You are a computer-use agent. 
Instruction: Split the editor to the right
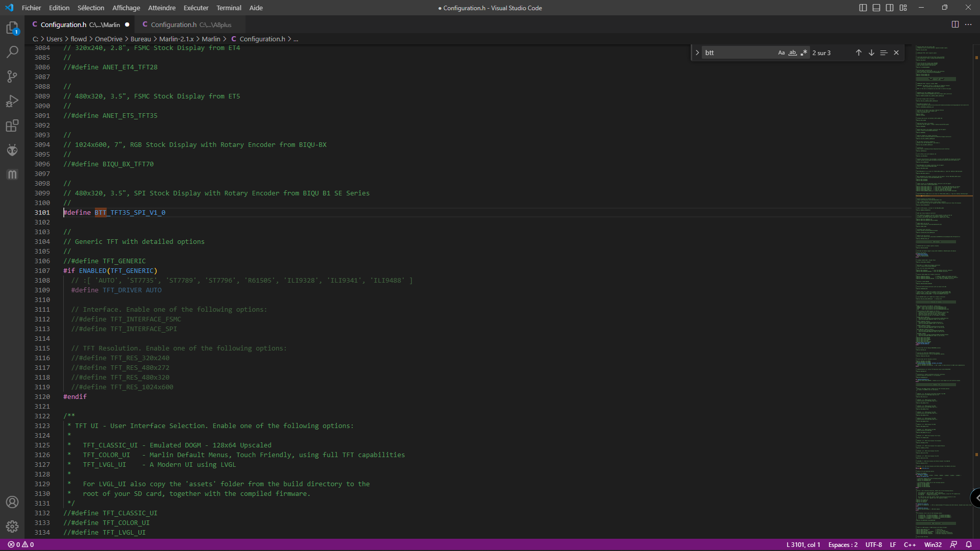955,24
